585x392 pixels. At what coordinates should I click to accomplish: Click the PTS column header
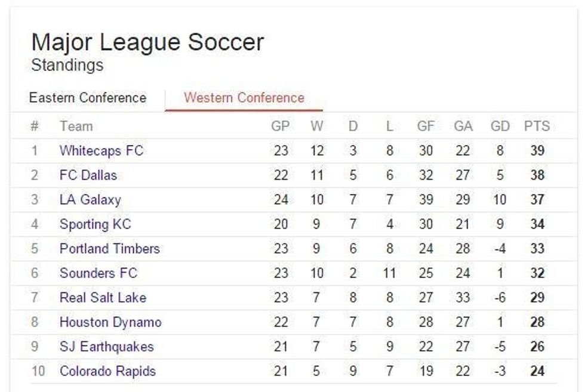(x=537, y=126)
